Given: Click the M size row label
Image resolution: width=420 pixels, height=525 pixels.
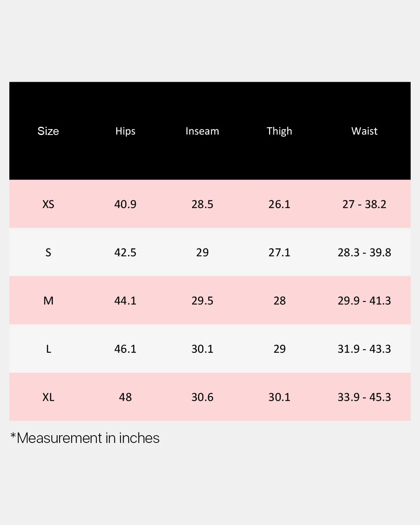Looking at the screenshot, I should pos(48,301).
